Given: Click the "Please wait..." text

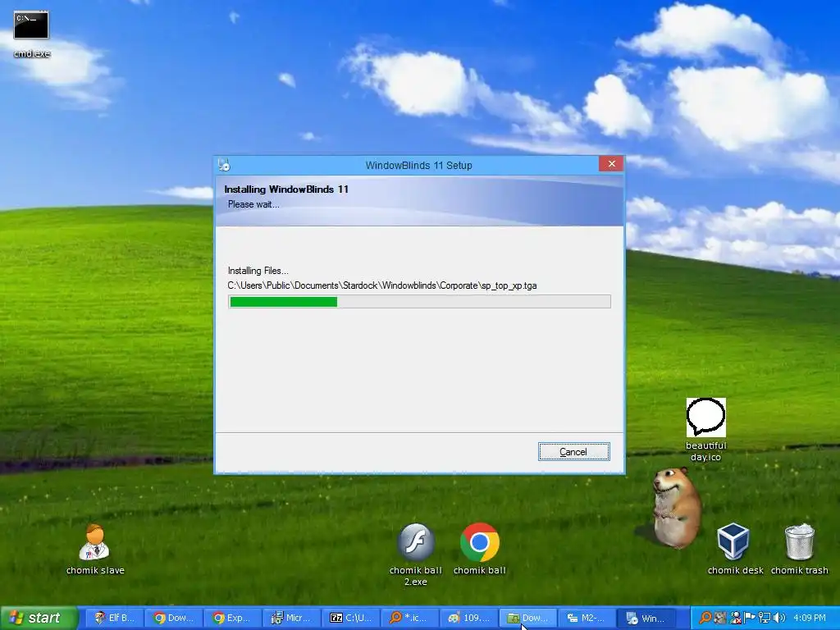Looking at the screenshot, I should click(253, 204).
